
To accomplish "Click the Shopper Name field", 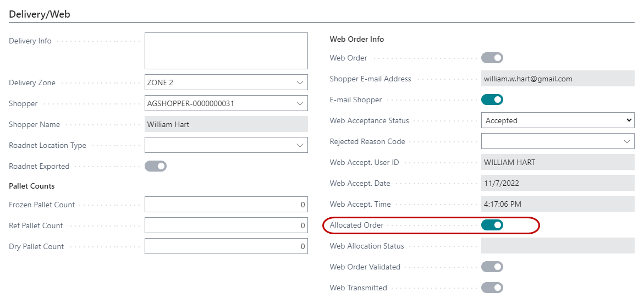I will pyautogui.click(x=226, y=124).
